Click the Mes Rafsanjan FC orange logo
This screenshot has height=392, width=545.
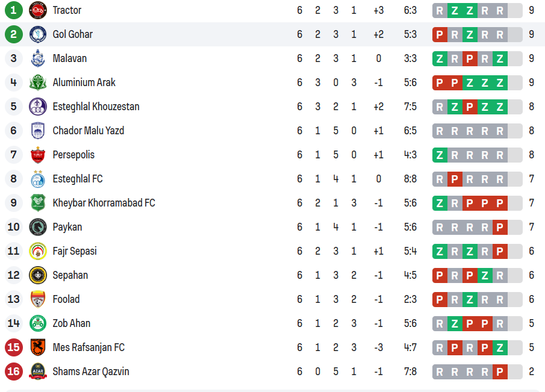[x=38, y=347]
